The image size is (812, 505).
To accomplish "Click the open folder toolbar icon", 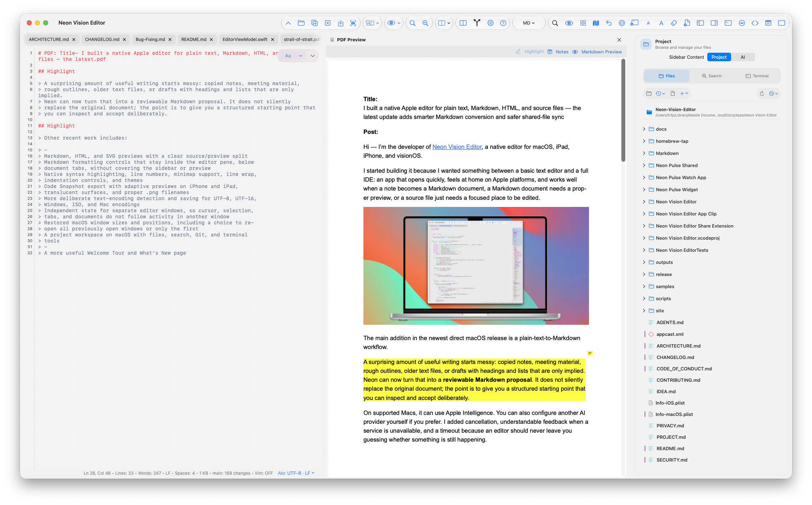I will (x=301, y=23).
